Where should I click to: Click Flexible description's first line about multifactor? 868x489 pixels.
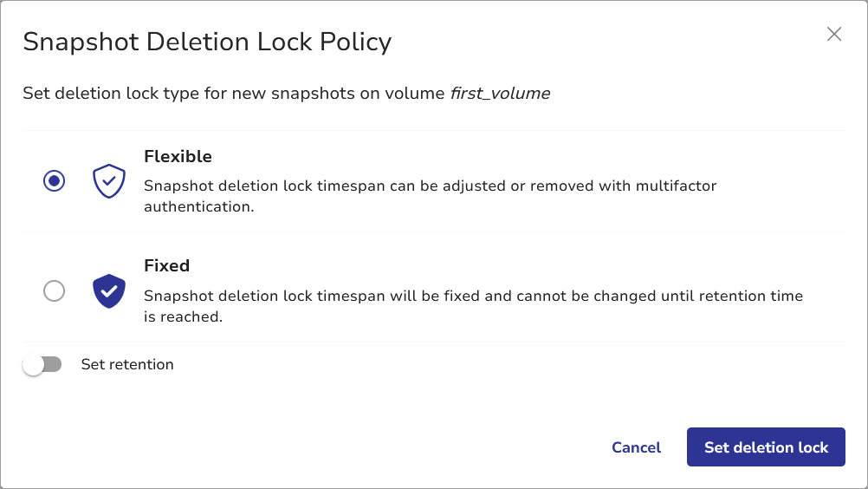(x=430, y=186)
